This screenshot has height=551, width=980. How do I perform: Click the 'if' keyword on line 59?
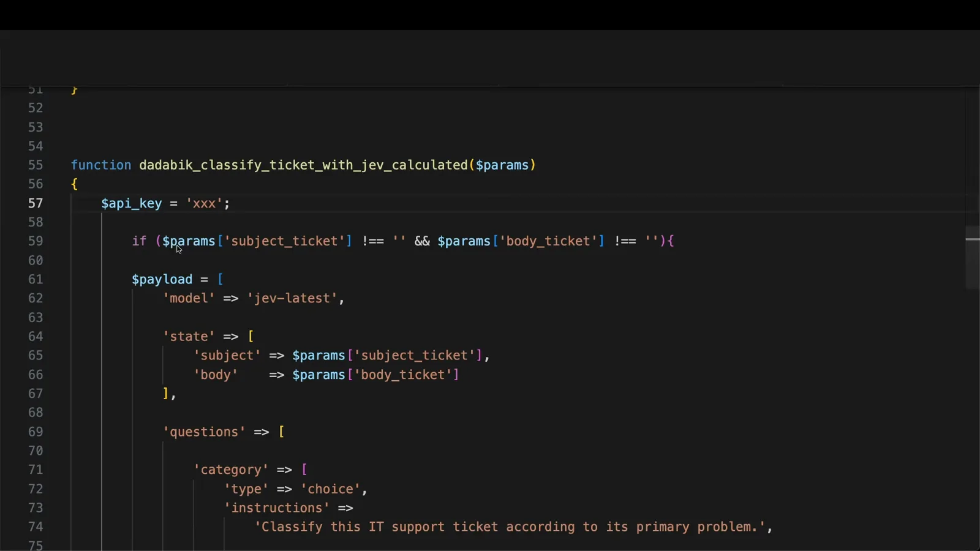pyautogui.click(x=139, y=241)
